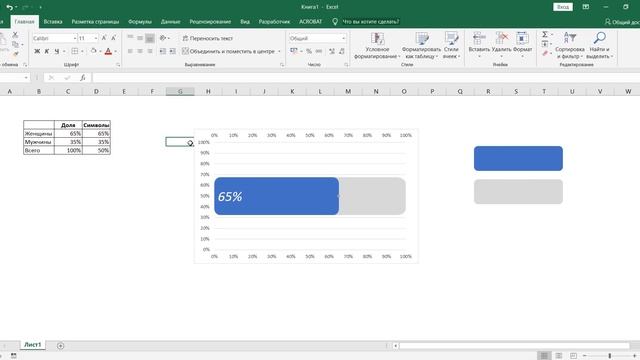Switch to the Разметка страницы tab
This screenshot has height=360, width=640.
point(95,22)
